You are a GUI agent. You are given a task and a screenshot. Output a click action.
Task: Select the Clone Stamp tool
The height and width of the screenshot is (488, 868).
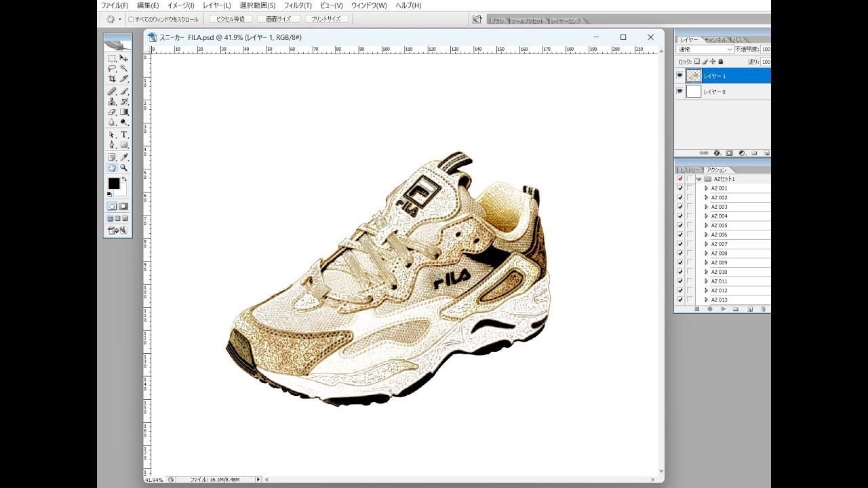coord(112,101)
